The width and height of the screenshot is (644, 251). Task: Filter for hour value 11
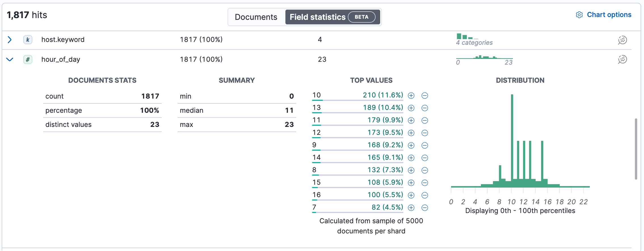(x=411, y=120)
